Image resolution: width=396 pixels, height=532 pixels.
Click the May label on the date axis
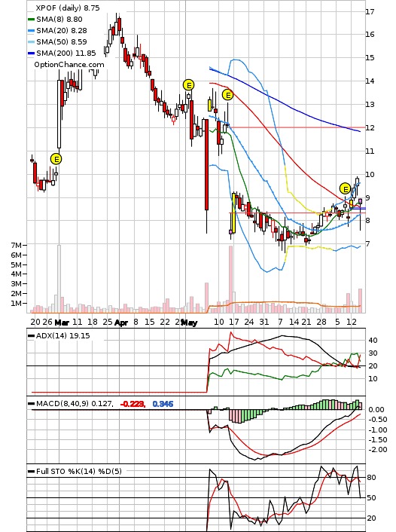[189, 323]
